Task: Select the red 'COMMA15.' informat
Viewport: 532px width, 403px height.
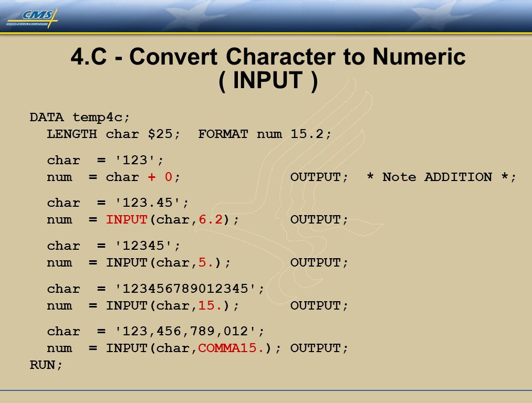Action: [231, 348]
